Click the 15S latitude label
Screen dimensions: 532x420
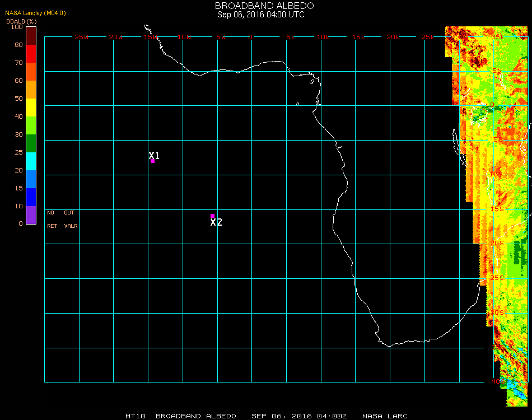[497, 209]
